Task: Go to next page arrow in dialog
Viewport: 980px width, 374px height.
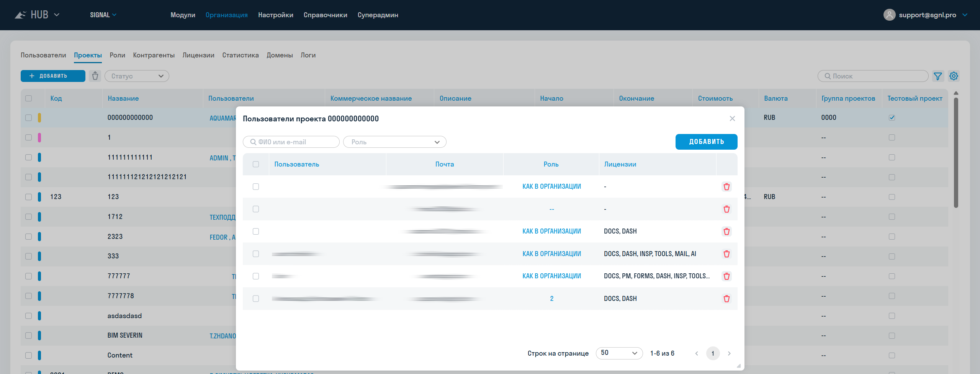Action: click(729, 353)
